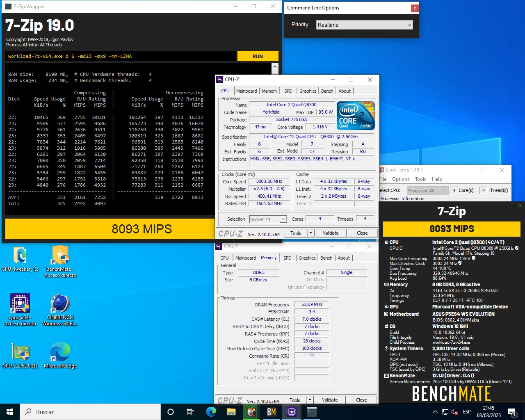Click the CPU-Z title bar chip icon
This screenshot has height=420, width=525.
point(219,80)
